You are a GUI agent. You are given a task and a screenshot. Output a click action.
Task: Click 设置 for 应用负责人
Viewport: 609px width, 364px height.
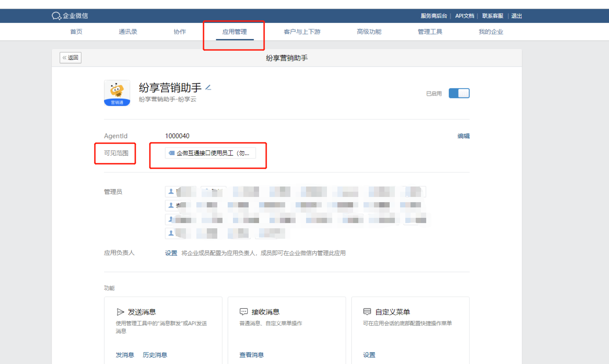point(171,253)
